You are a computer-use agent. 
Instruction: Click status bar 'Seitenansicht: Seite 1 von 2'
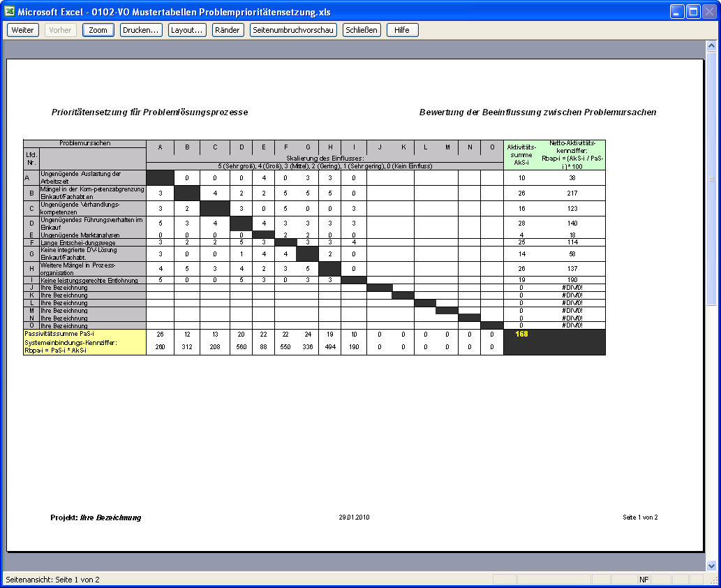pos(52,580)
